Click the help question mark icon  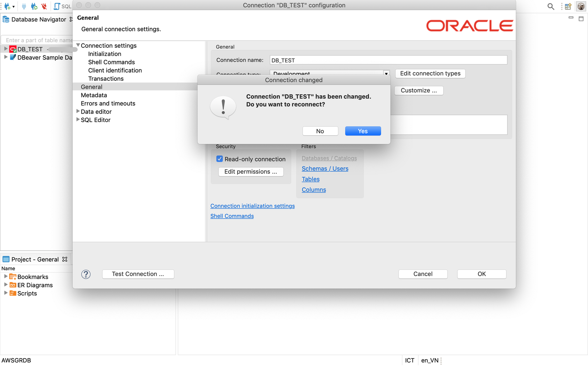pyautogui.click(x=86, y=274)
